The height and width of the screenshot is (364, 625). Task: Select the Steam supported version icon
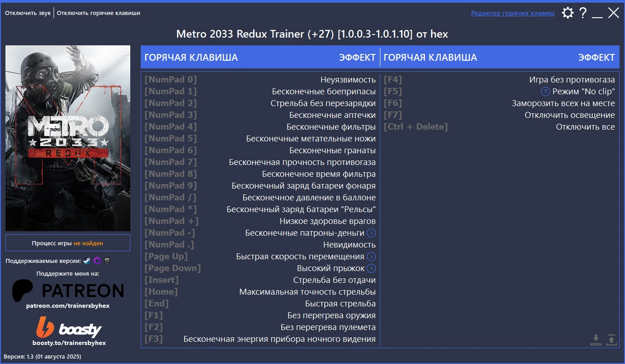tap(87, 261)
